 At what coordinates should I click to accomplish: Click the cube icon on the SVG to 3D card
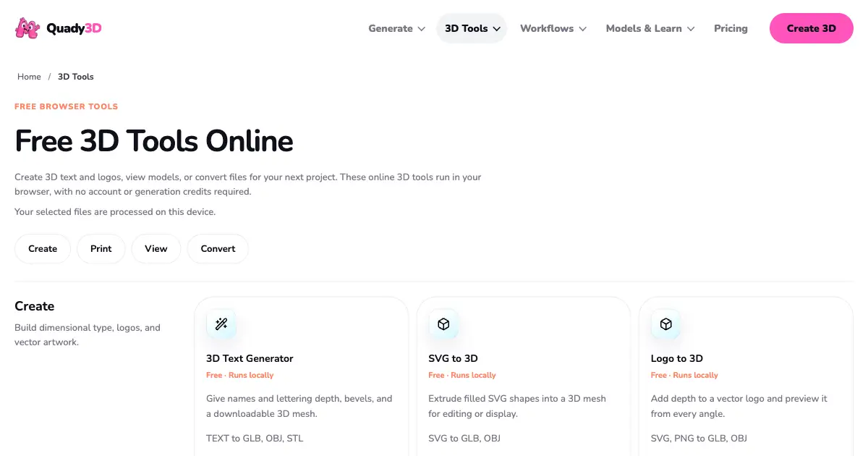click(x=443, y=324)
